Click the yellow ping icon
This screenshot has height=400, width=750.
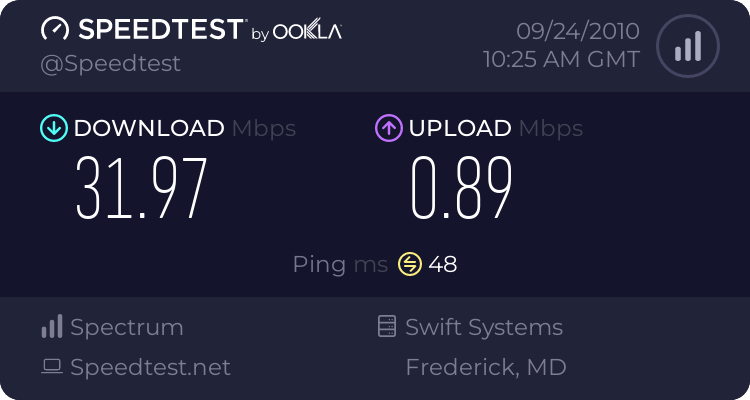[410, 264]
